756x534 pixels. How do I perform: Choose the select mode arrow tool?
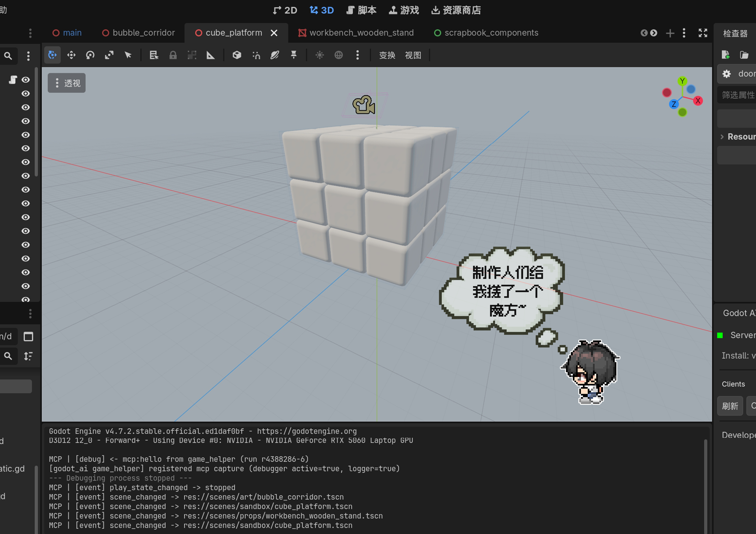[128, 55]
